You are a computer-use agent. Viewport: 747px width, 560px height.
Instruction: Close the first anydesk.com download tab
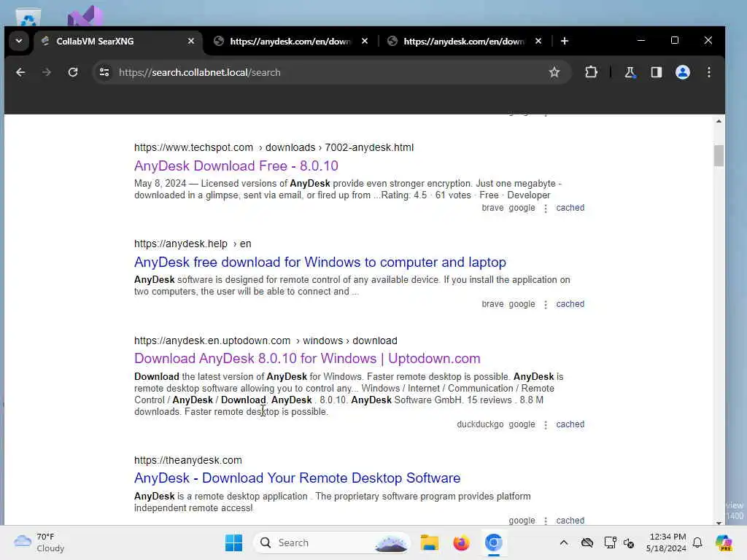pyautogui.click(x=365, y=41)
